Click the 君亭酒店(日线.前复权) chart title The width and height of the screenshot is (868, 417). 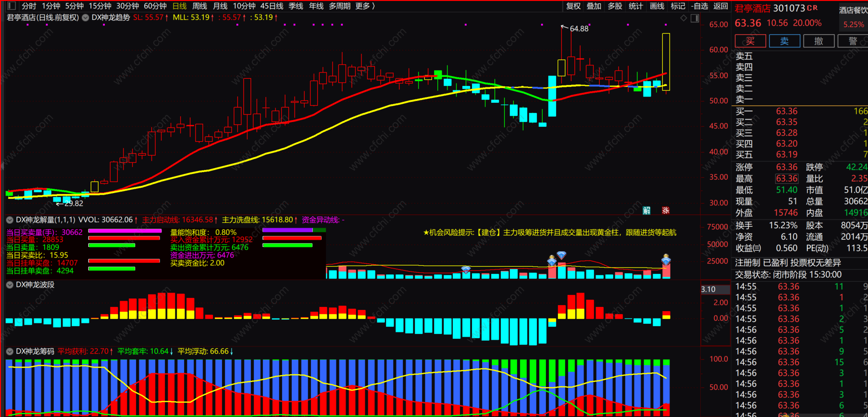(x=42, y=17)
